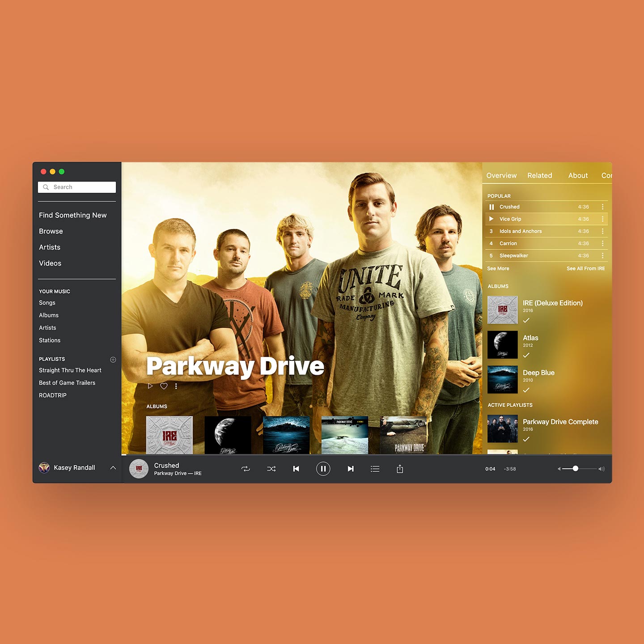Screen dimensions: 644x644
Task: Toggle saved checkmark under Parkway Drive Complete
Action: pyautogui.click(x=526, y=439)
